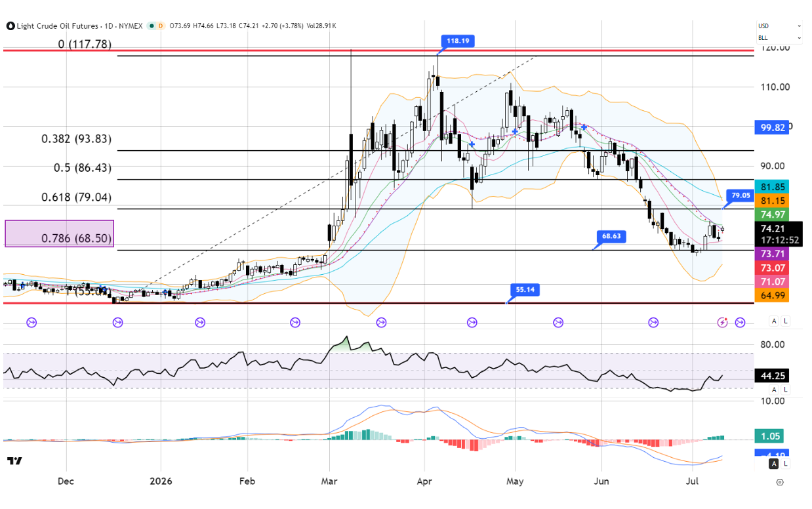Click the 99.82 blue price scale label
The width and height of the screenshot is (812, 509).
[771, 128]
